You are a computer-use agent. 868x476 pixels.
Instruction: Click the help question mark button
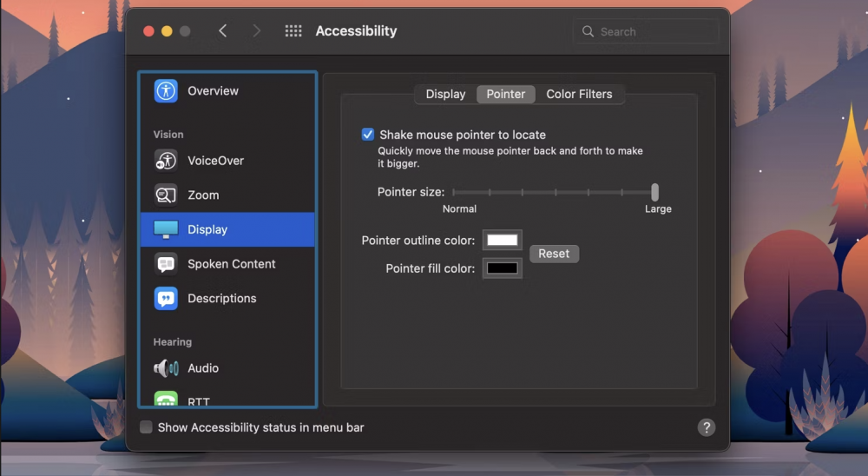point(707,427)
